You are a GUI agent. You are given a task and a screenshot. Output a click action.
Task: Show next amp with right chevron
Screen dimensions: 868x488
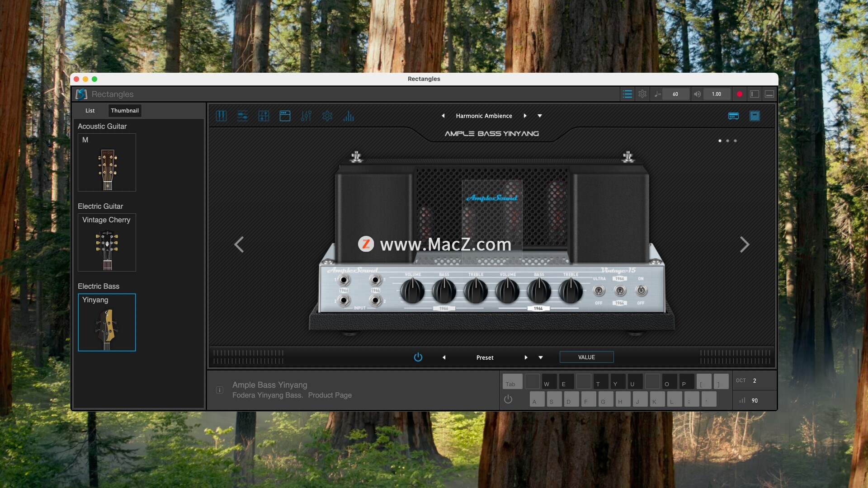click(x=745, y=244)
